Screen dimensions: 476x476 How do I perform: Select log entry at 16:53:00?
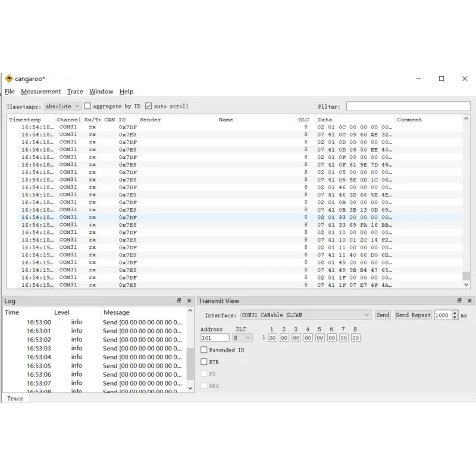(x=95, y=322)
